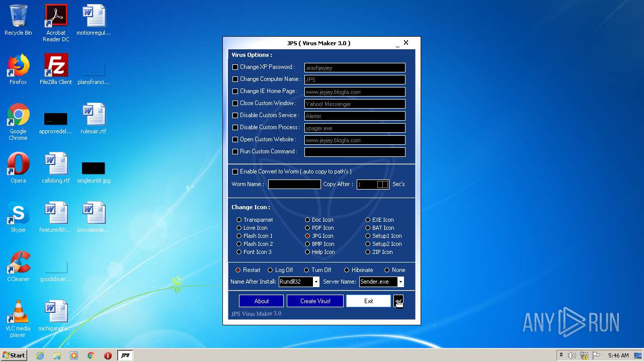Select the EXE Icon radio option
Image resolution: width=644 pixels, height=362 pixels.
(x=368, y=220)
